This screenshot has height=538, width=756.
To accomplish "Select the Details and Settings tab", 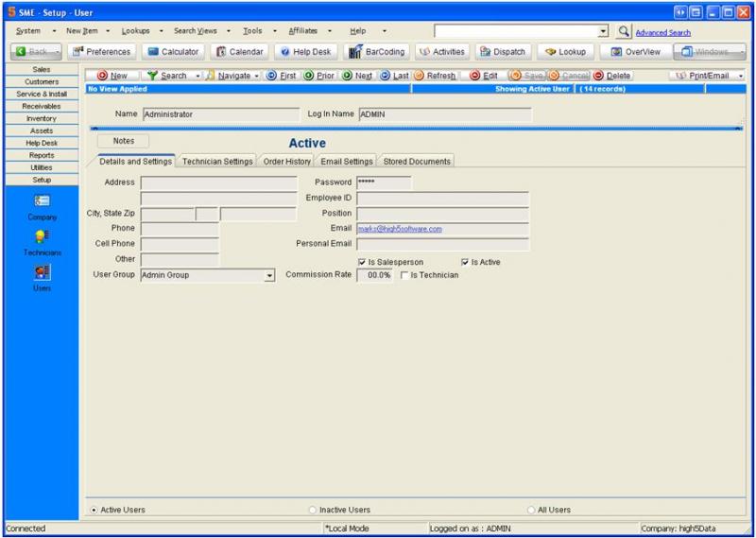I will 135,161.
